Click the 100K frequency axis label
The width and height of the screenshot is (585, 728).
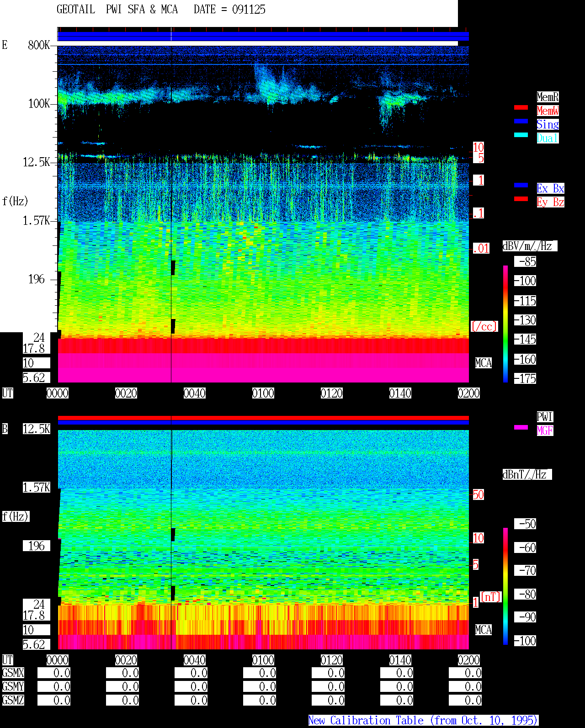39,103
